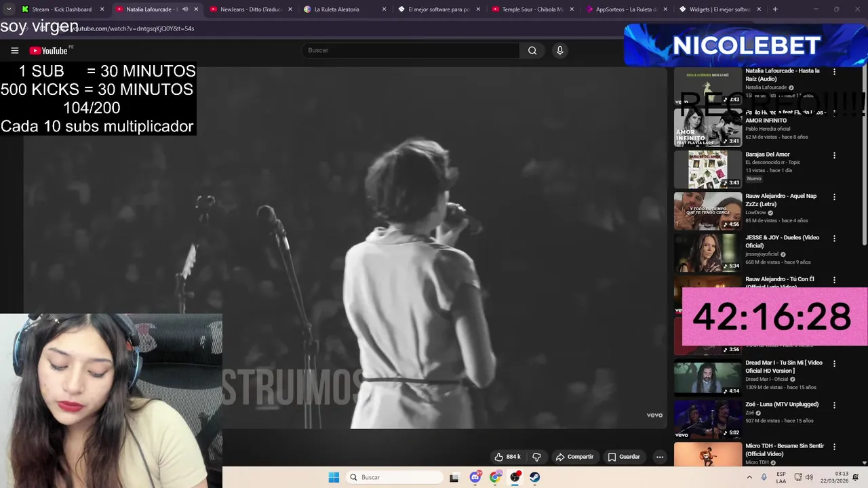Click the system tray microphone icon
This screenshot has height=488, width=868.
[x=764, y=477]
